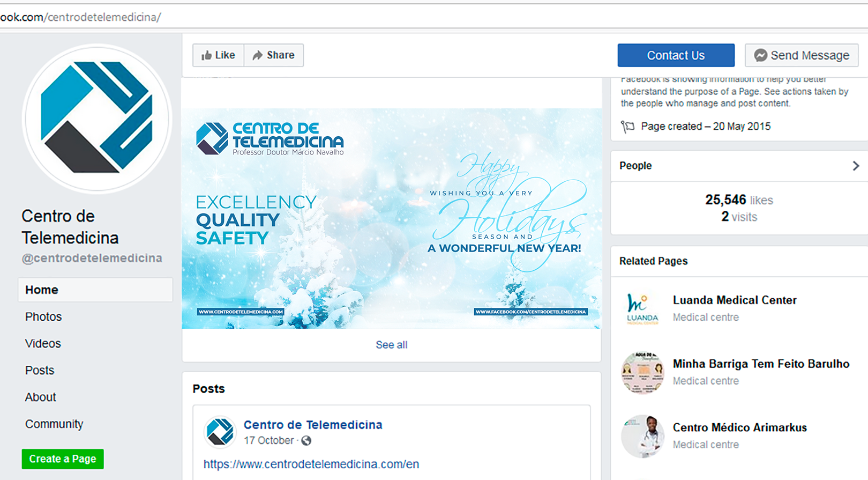Open Centro Médico Arimarkus related page
868x480 pixels.
[740, 427]
